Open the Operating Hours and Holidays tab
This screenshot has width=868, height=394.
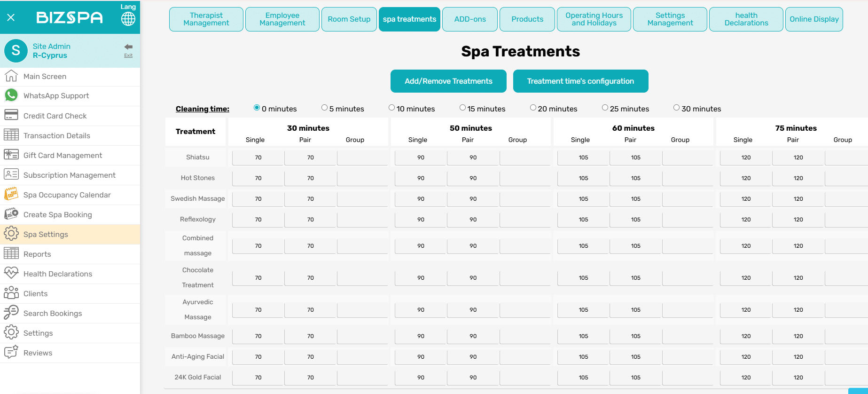[594, 19]
